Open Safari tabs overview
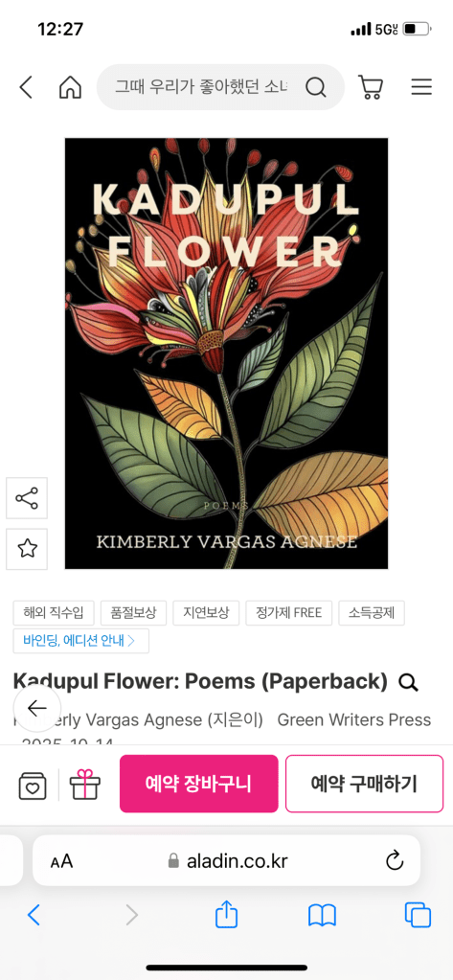The image size is (453, 980). (418, 915)
